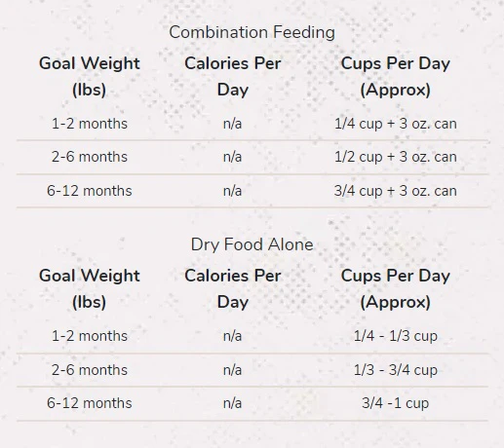Select Cups Per Day header in Combination table
Viewport: 504px width, 448px height.
point(396,76)
